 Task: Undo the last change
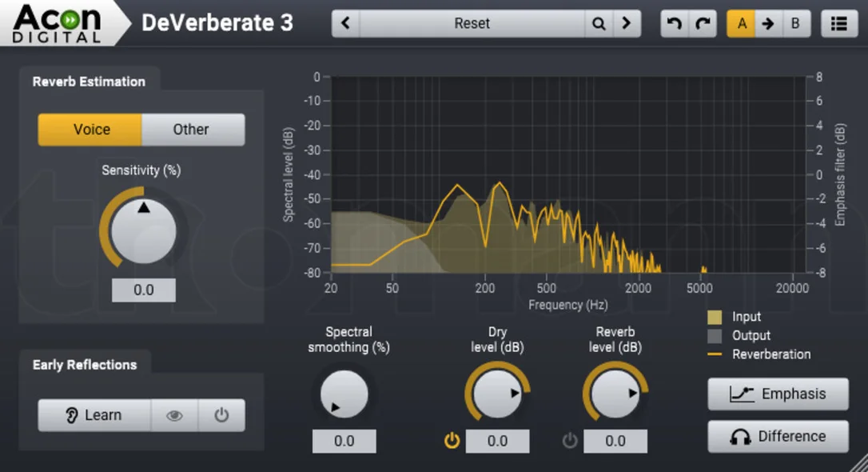(x=675, y=23)
